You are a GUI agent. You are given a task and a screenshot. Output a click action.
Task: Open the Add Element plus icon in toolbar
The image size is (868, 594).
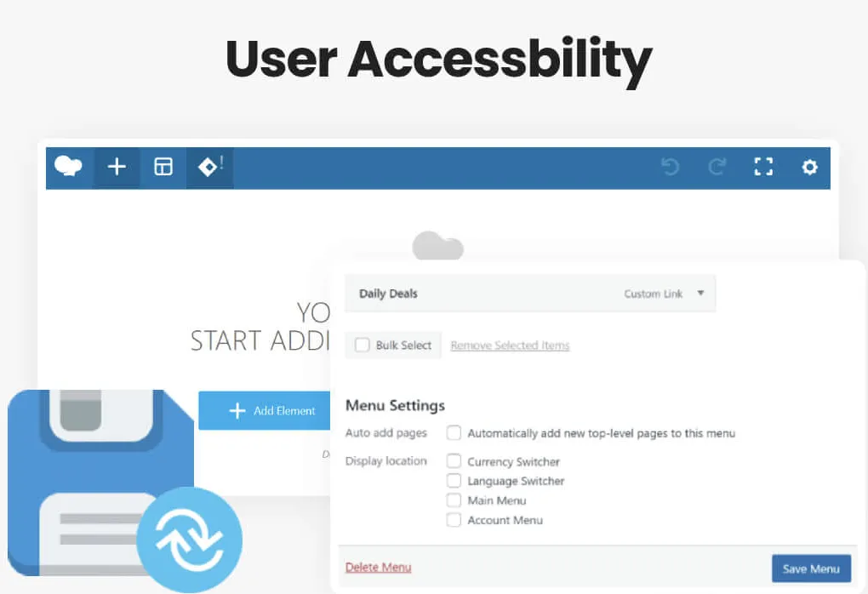117,167
